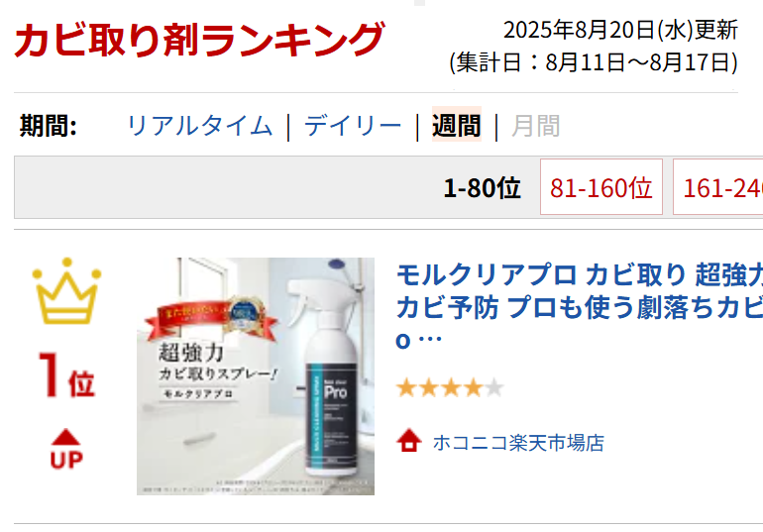Switch to the リアルタイム ranking period
763x532 pixels.
(x=199, y=126)
